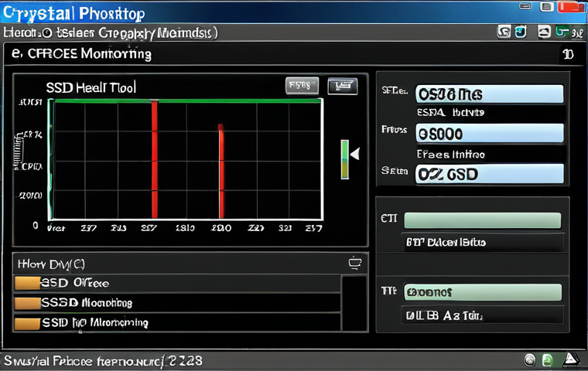Select the 'SSSD Moonhing' list row
Viewport: 588px width, 371px height.
pyautogui.click(x=177, y=303)
